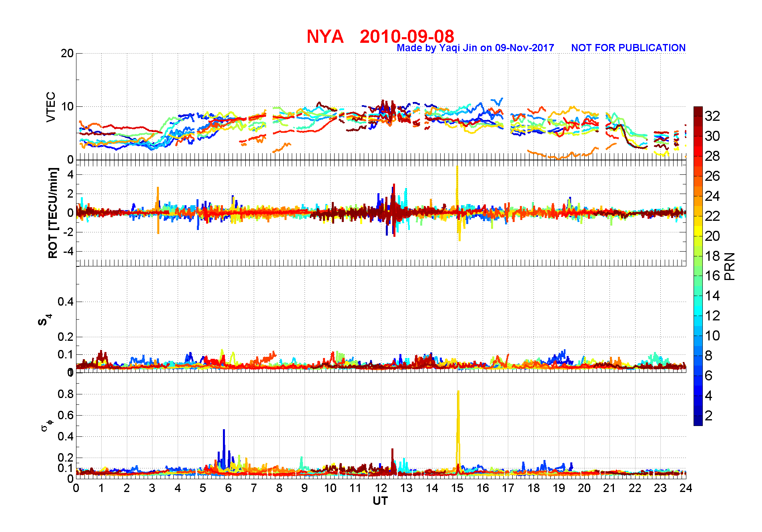The image size is (762, 532).
Task: Select the "21" tick on the UT axis
Action: pyautogui.click(x=610, y=488)
